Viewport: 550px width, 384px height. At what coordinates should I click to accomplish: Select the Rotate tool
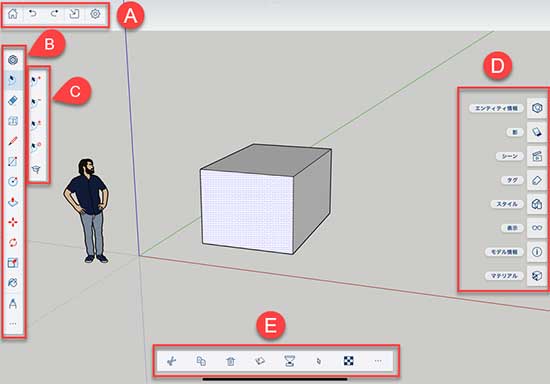coord(13,242)
